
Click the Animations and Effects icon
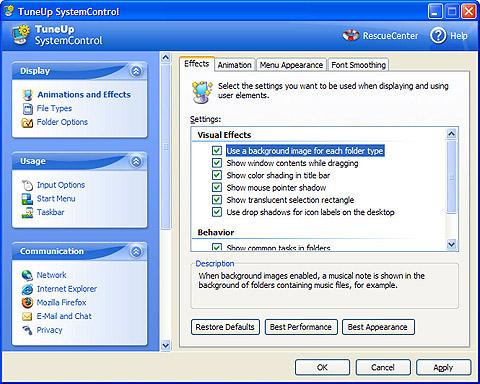27,95
